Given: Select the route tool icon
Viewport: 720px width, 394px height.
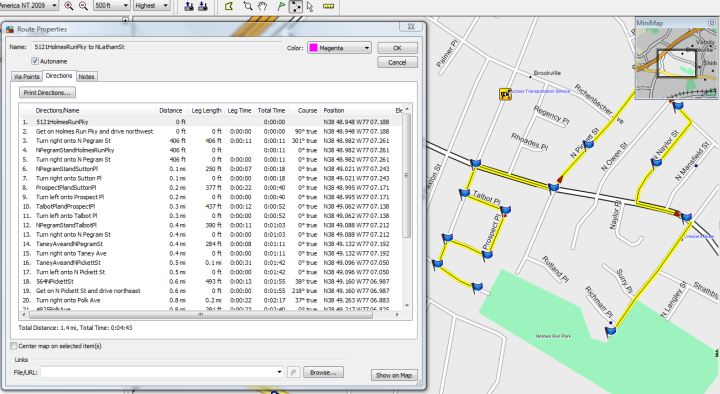Looking at the screenshot, I should pyautogui.click(x=296, y=6).
